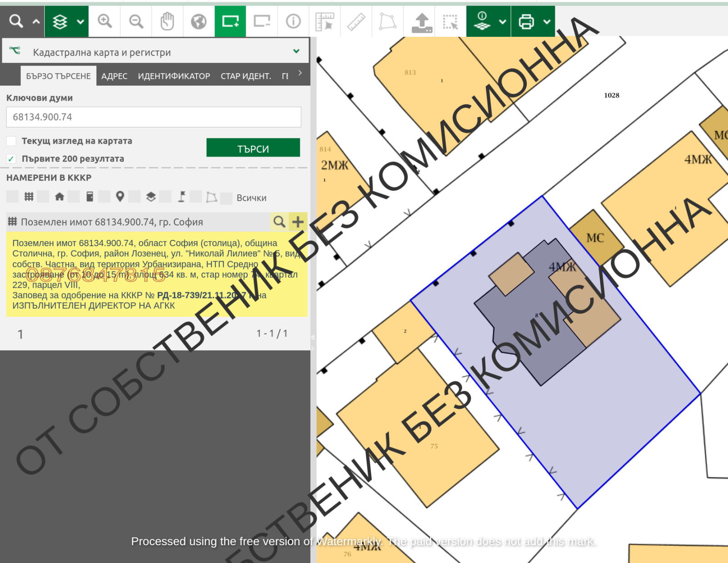Click the 'Ключови думи' search input field
This screenshot has height=563, width=728.
[x=153, y=117]
